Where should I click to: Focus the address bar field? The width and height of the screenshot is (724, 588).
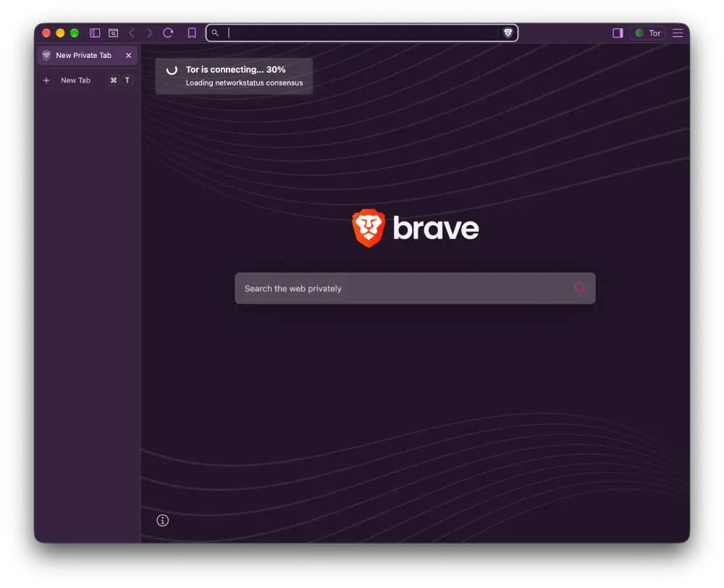point(361,33)
